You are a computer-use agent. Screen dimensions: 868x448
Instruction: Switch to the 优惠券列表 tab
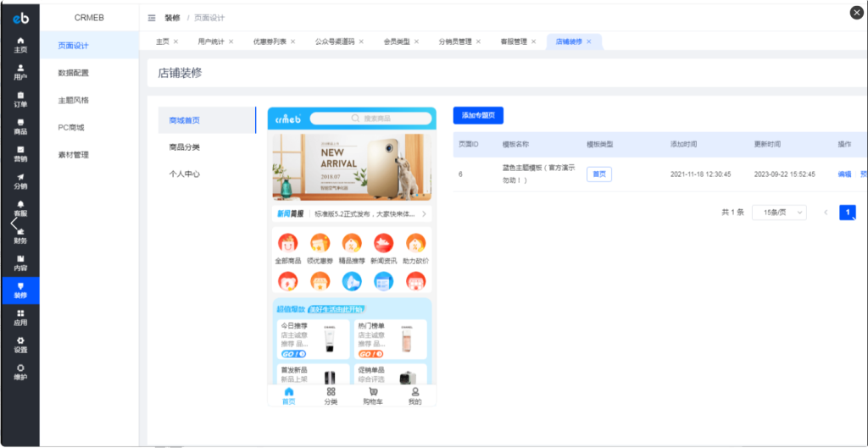click(x=270, y=41)
